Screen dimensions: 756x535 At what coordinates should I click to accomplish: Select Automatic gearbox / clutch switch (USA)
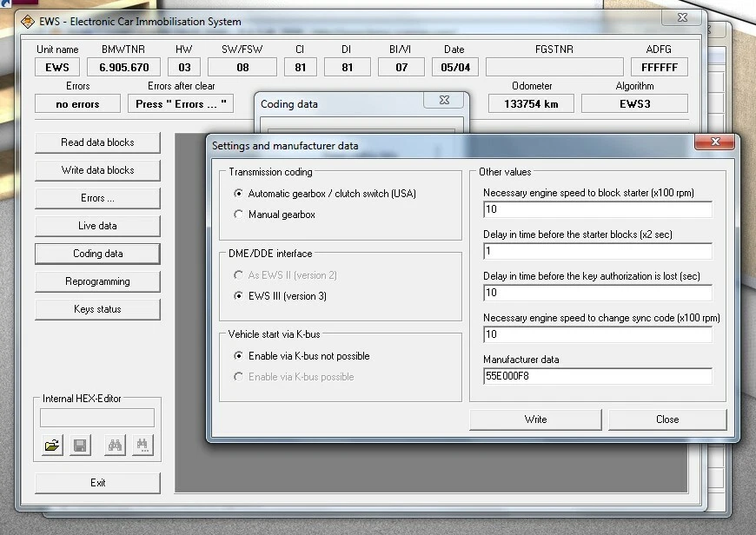(239, 194)
